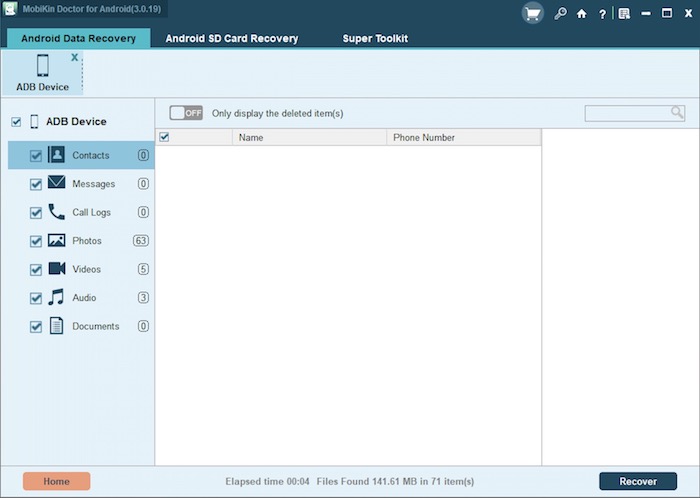Switch to the Android Data Recovery tab
Screen dimensions: 700x498
(x=79, y=38)
